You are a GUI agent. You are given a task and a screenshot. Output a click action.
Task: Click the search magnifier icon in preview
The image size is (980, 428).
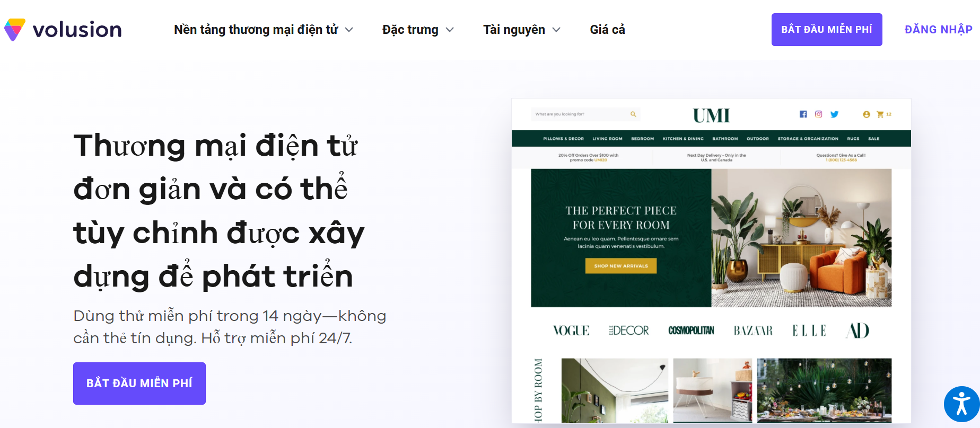tap(633, 114)
